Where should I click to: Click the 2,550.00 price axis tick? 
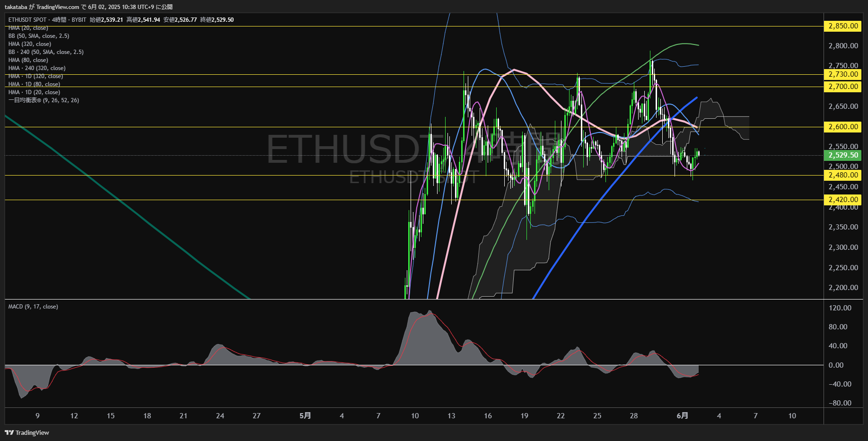pyautogui.click(x=843, y=146)
